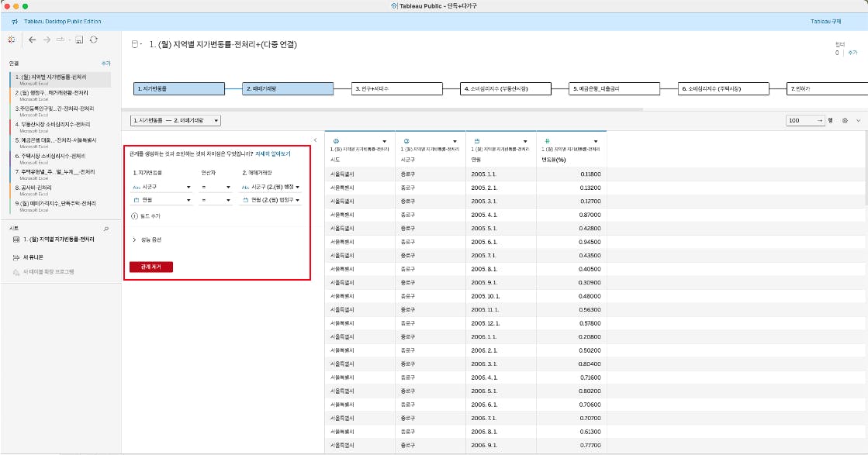Click the calendar type icon of 연월 column

point(477,142)
